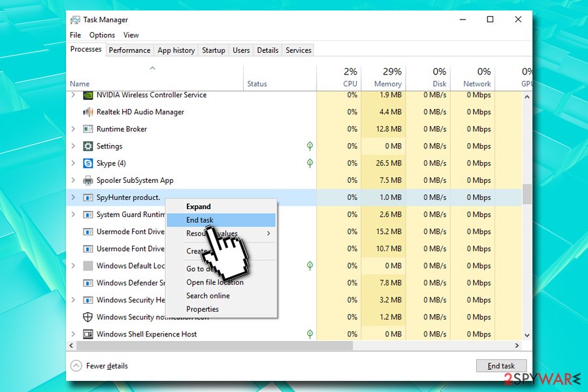588x392 pixels.
Task: Click the SpyHunter product process icon
Action: pos(88,197)
